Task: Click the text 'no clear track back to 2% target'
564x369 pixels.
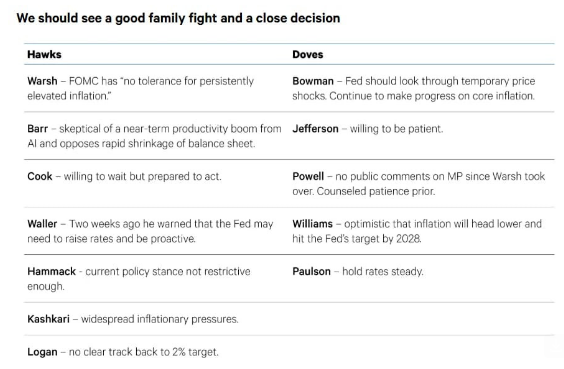Action: (x=143, y=352)
